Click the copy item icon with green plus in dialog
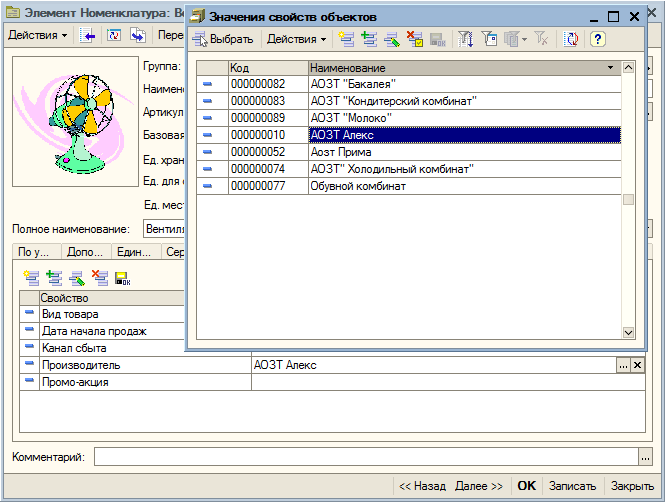The height and width of the screenshot is (502, 665). [369, 39]
